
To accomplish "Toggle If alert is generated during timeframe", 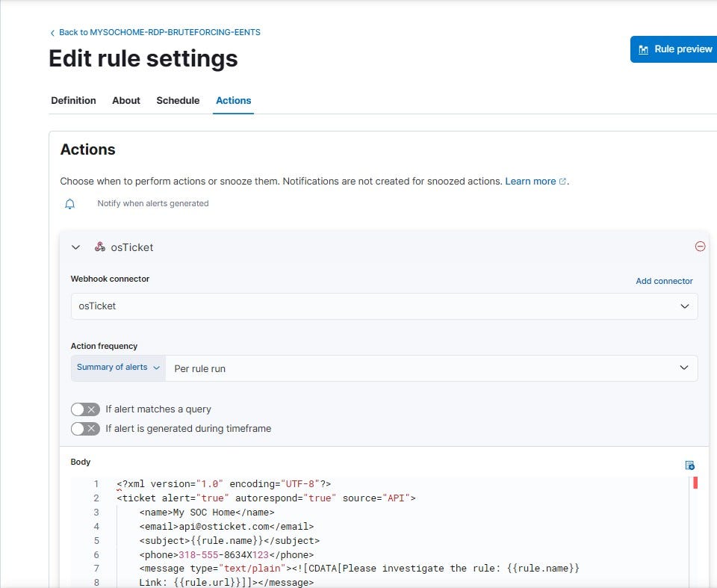I will pos(85,429).
